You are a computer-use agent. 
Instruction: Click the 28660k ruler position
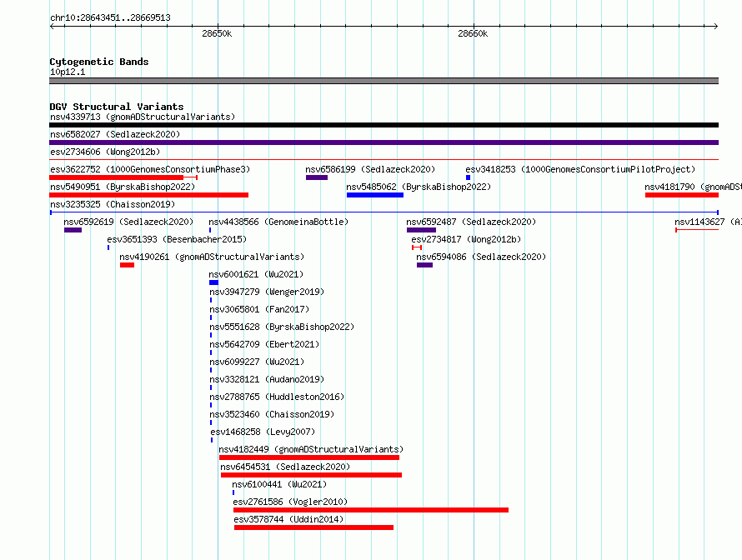[x=473, y=33]
